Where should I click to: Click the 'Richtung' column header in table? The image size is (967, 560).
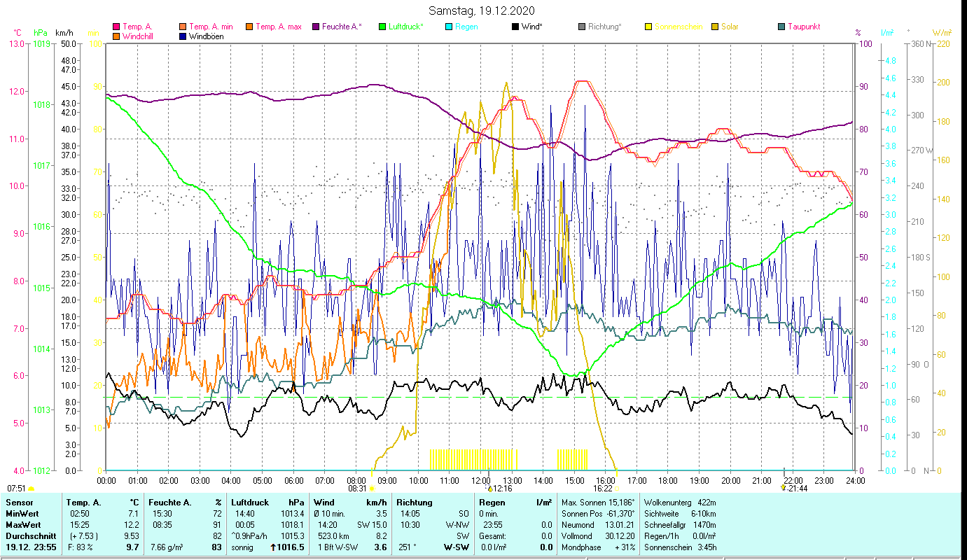coord(415,503)
